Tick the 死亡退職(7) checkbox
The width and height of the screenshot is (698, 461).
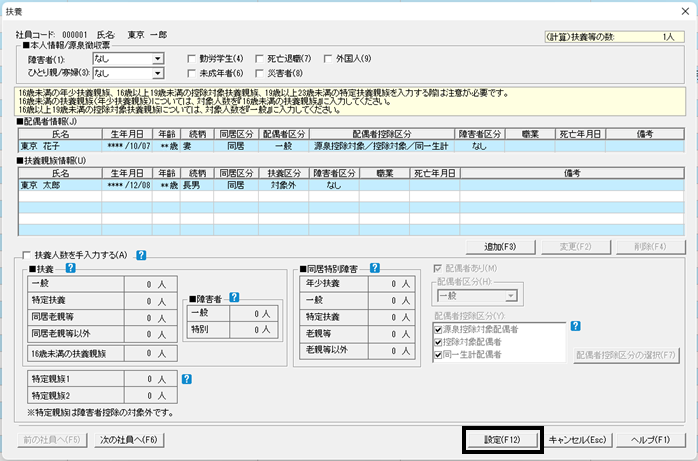(x=260, y=59)
